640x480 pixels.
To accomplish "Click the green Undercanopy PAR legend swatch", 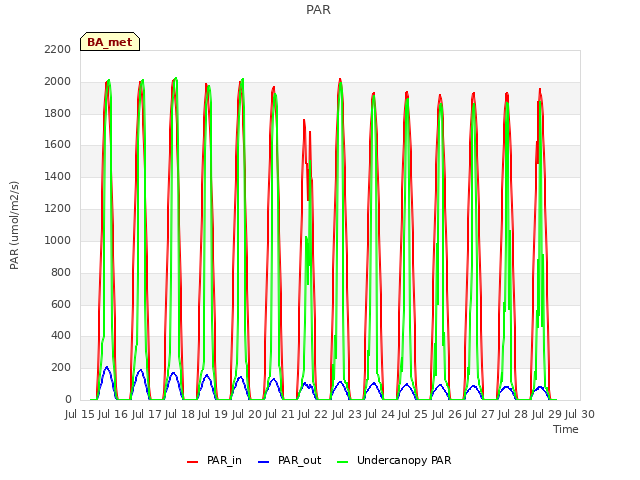I will pos(343,462).
